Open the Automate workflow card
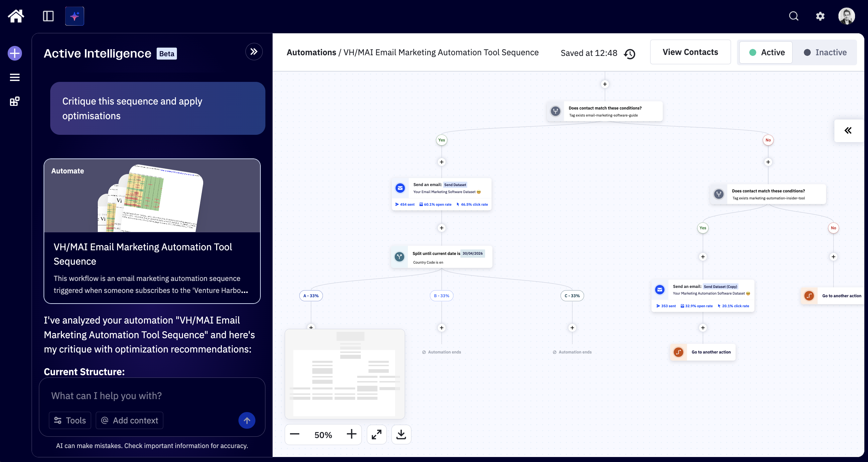This screenshot has width=868, height=462. [152, 231]
